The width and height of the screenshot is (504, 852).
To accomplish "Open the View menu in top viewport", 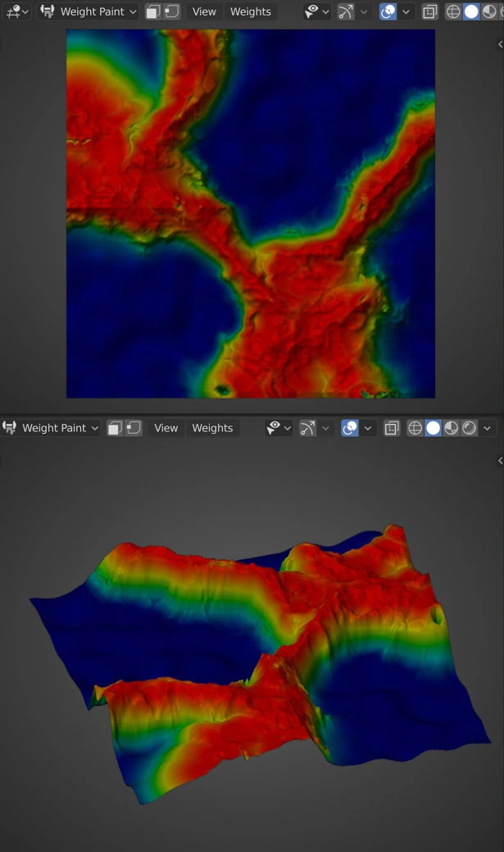I will 204,11.
